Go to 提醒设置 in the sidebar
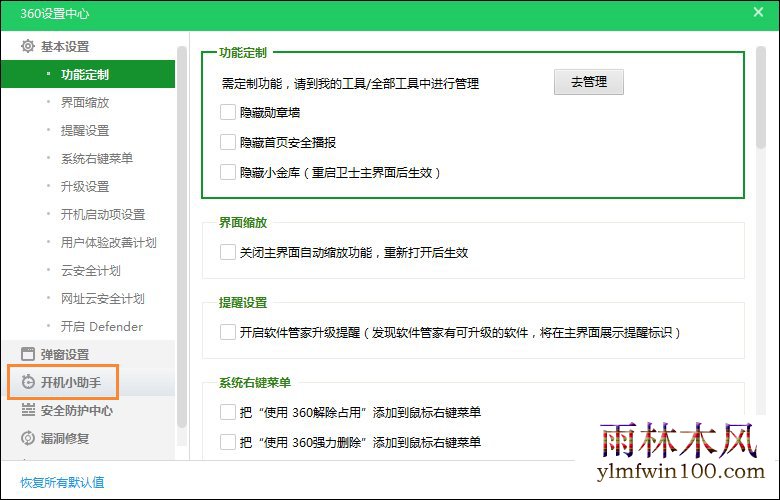The image size is (780, 500). [85, 130]
